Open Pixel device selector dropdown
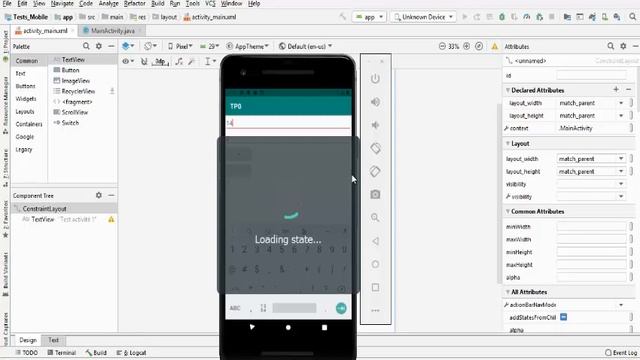The image size is (640, 360). click(x=180, y=47)
